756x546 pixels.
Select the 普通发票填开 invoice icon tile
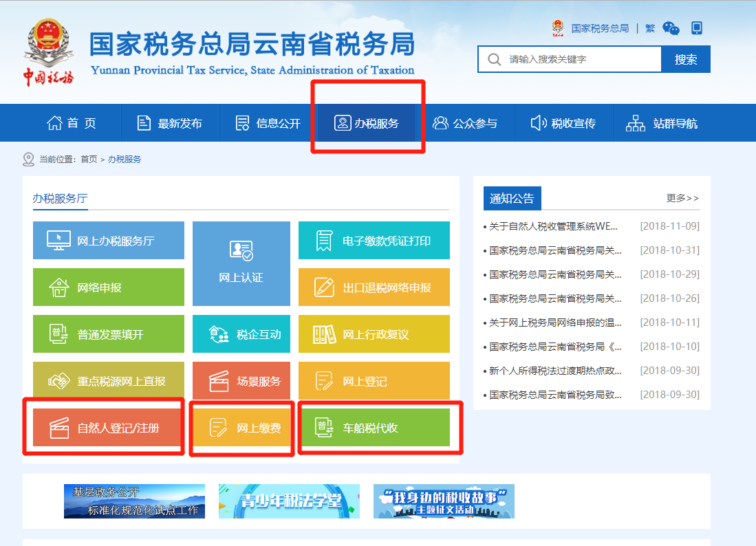[109, 334]
